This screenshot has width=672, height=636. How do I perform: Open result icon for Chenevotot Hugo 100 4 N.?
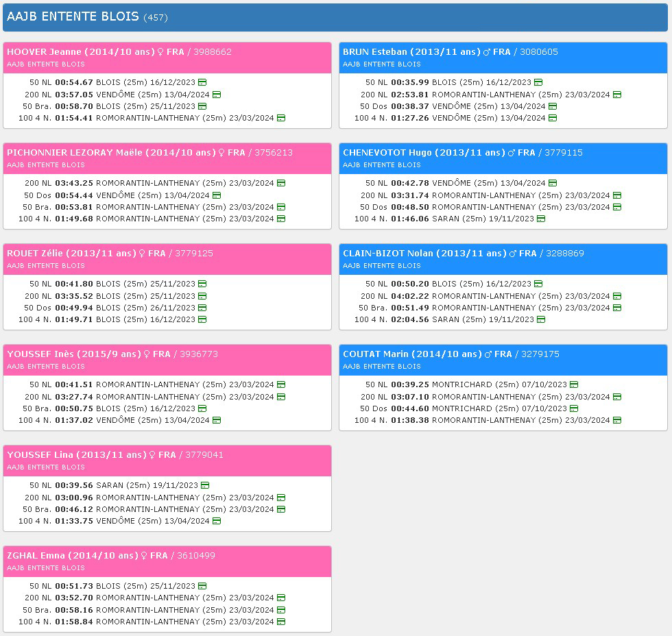541,219
